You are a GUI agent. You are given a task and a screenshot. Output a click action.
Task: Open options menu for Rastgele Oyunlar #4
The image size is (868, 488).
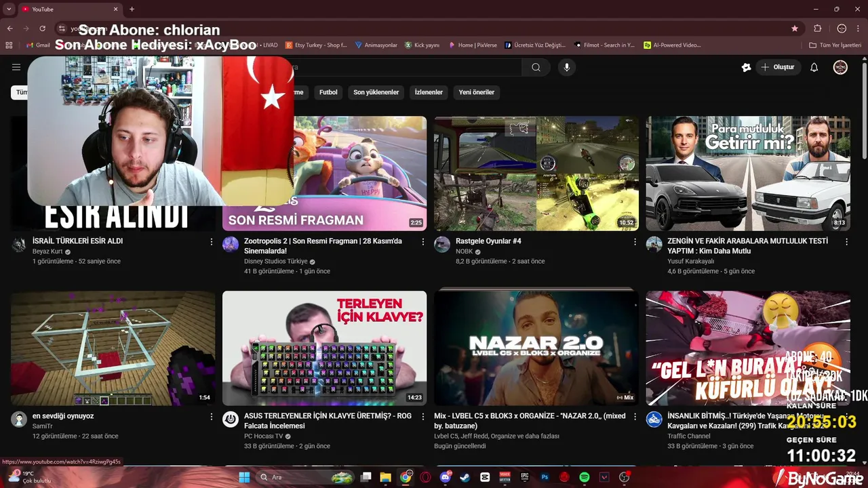pos(635,242)
